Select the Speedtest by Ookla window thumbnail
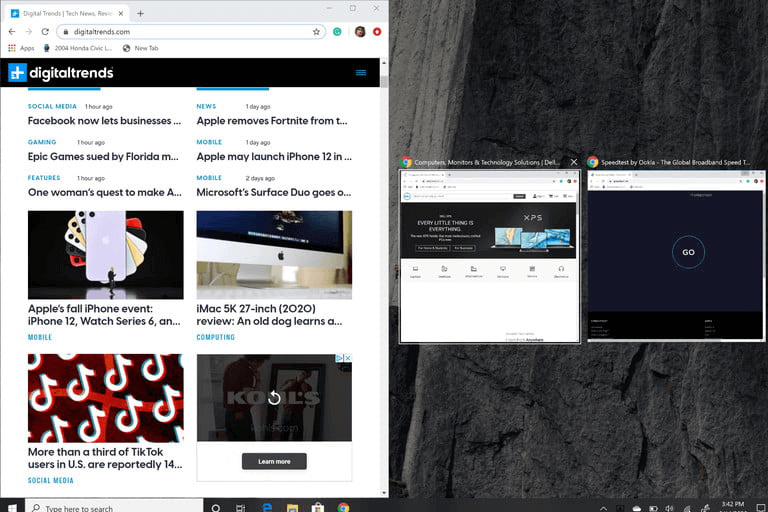Viewport: 768px width, 512px height. (676, 255)
